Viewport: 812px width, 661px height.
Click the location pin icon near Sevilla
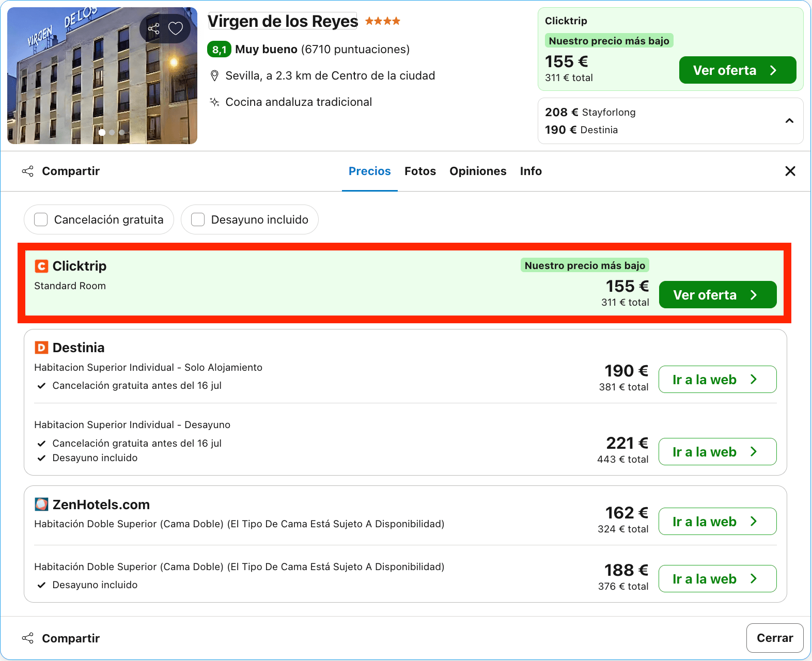(214, 76)
